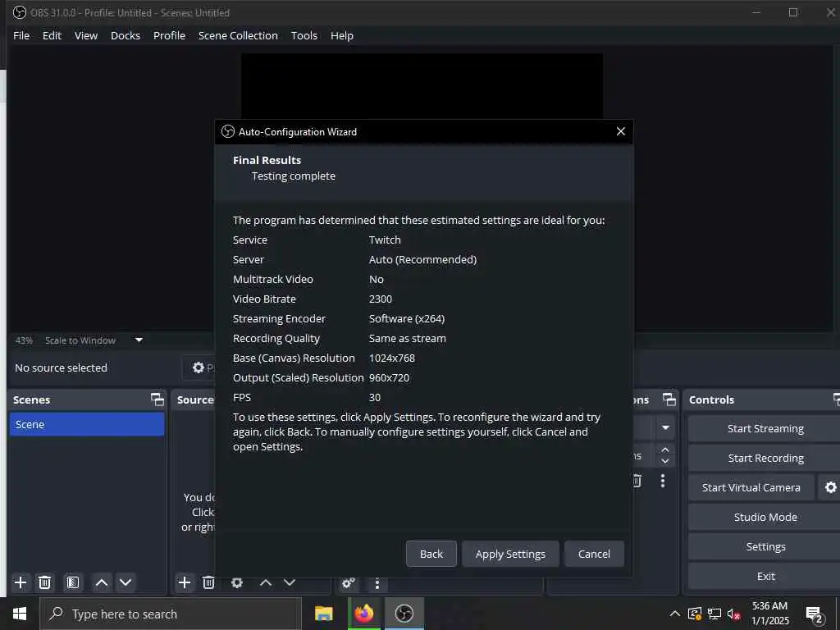Open the Profile menu
The image size is (840, 630).
tap(169, 35)
